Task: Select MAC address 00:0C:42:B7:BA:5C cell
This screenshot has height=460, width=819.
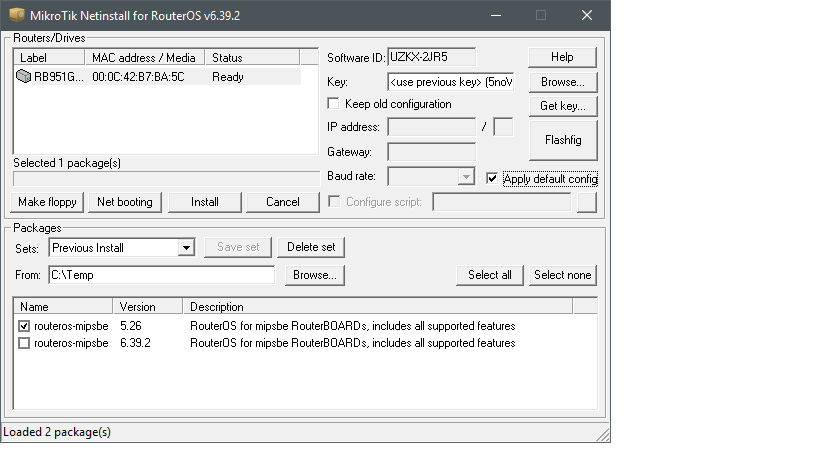Action: pyautogui.click(x=138, y=77)
